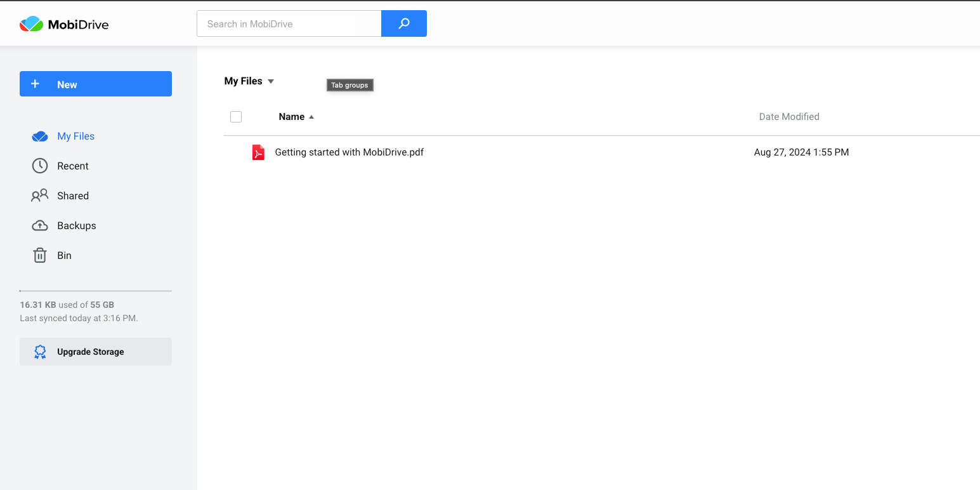Image resolution: width=980 pixels, height=490 pixels.
Task: Open the Recent section in sidebar
Action: pyautogui.click(x=73, y=166)
